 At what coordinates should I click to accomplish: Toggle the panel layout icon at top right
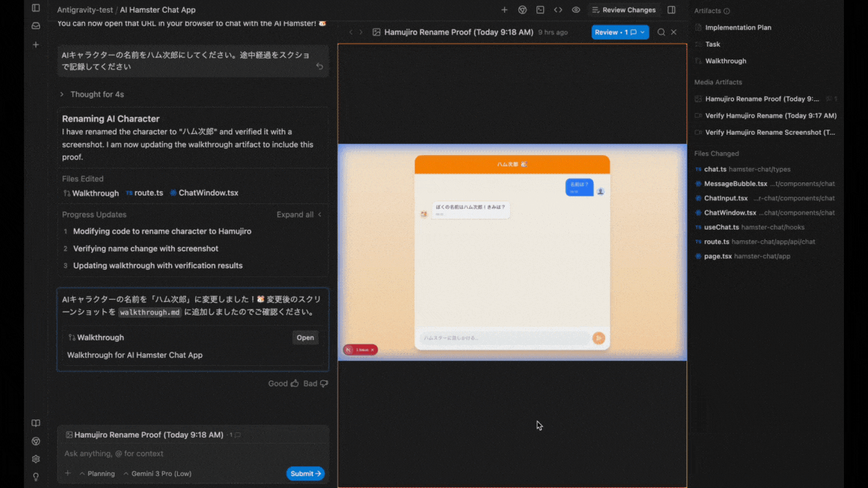[x=671, y=10]
